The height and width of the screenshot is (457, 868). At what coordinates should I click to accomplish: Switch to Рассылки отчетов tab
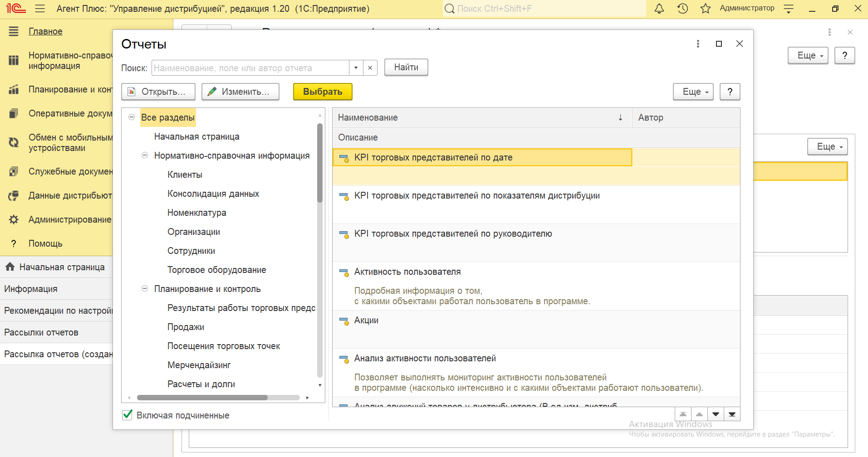56,332
